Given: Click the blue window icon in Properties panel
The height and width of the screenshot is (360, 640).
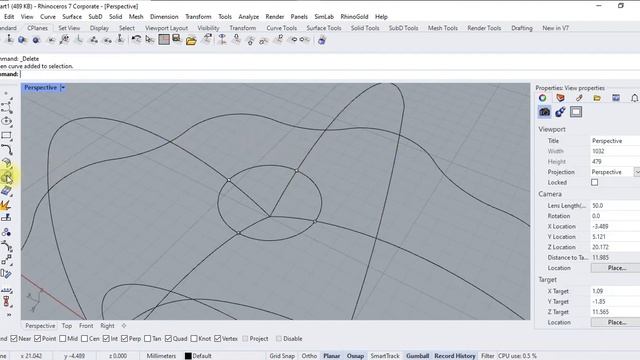Looking at the screenshot, I should (616, 98).
